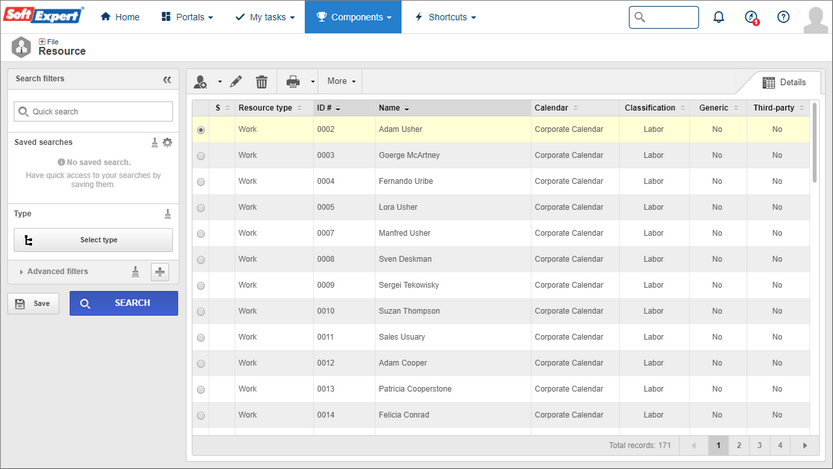Click the SEARCH button
Screen dimensions: 833x469
(124, 303)
